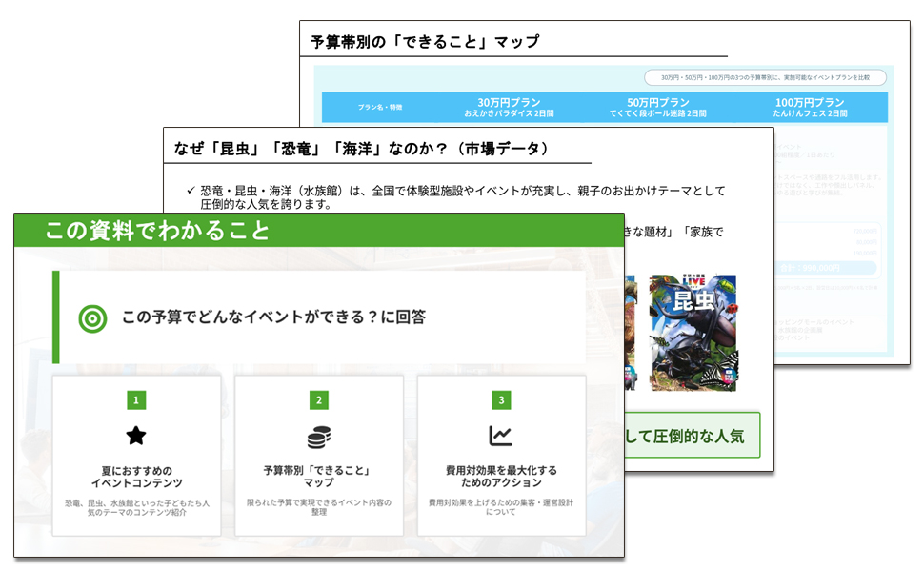Screen dimensions: 924x572
Task: Open the 費用対効果を最大化するためのアクション card title
Action: (x=501, y=477)
